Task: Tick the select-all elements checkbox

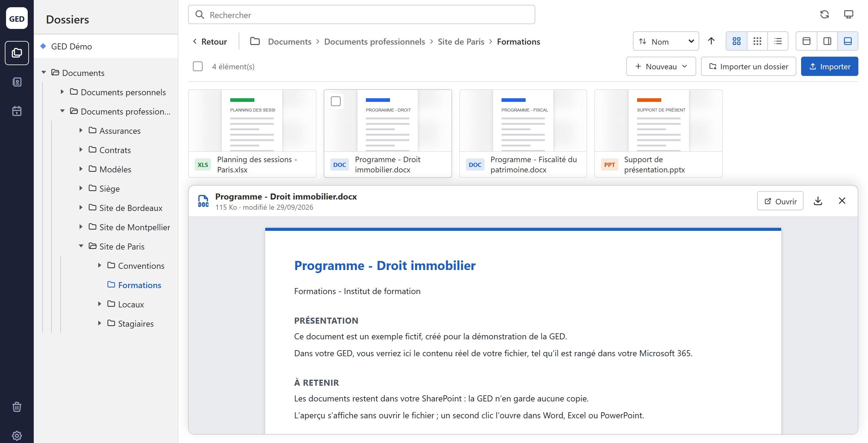Action: pyautogui.click(x=198, y=66)
